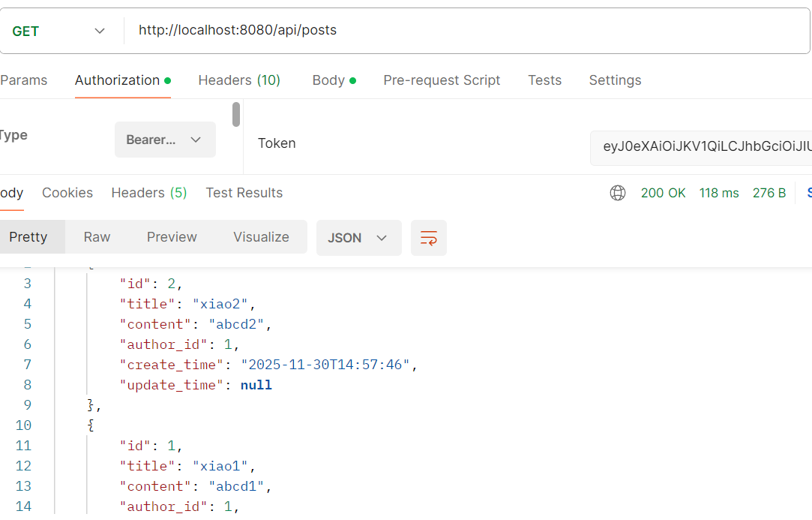Show the response Cookies tab
The image size is (812, 520).
coord(67,193)
